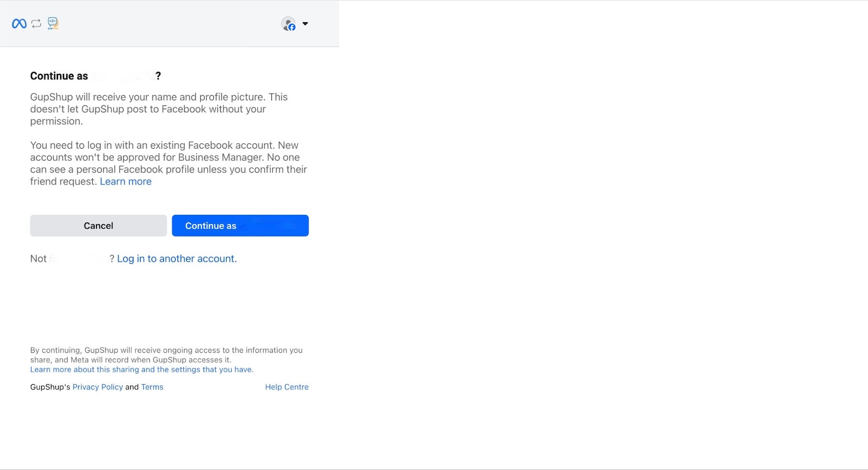
Task: Choose Log in to another account
Action: click(x=177, y=259)
